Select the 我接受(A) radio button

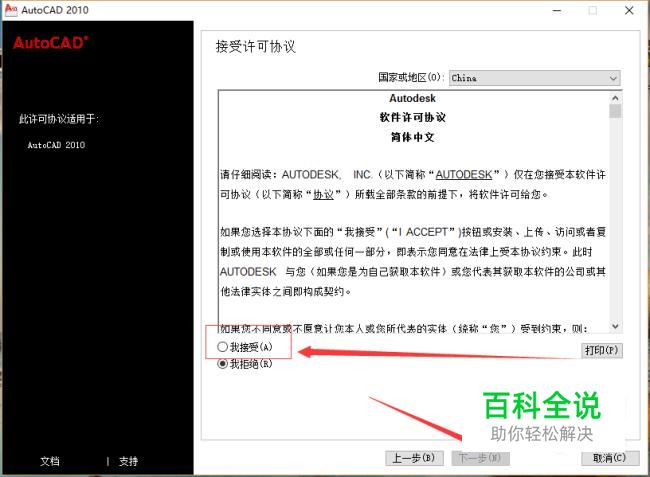click(x=223, y=347)
